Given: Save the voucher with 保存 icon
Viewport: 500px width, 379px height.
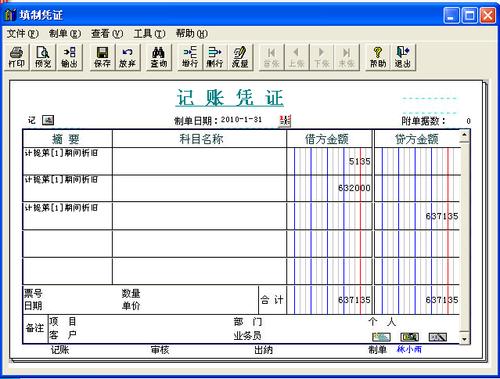Looking at the screenshot, I should 102,57.
